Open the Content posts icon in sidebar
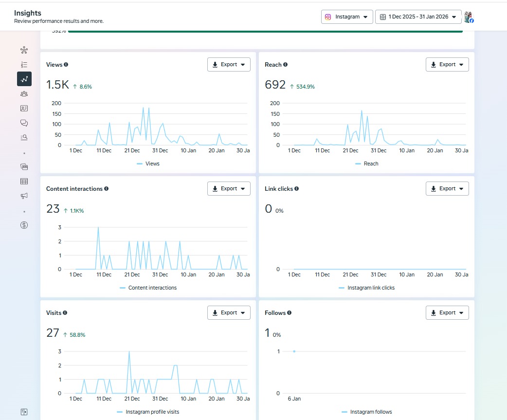The height and width of the screenshot is (420, 507). (24, 167)
